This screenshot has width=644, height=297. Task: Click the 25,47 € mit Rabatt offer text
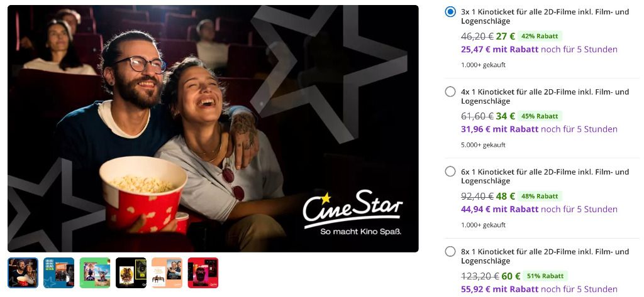point(500,50)
